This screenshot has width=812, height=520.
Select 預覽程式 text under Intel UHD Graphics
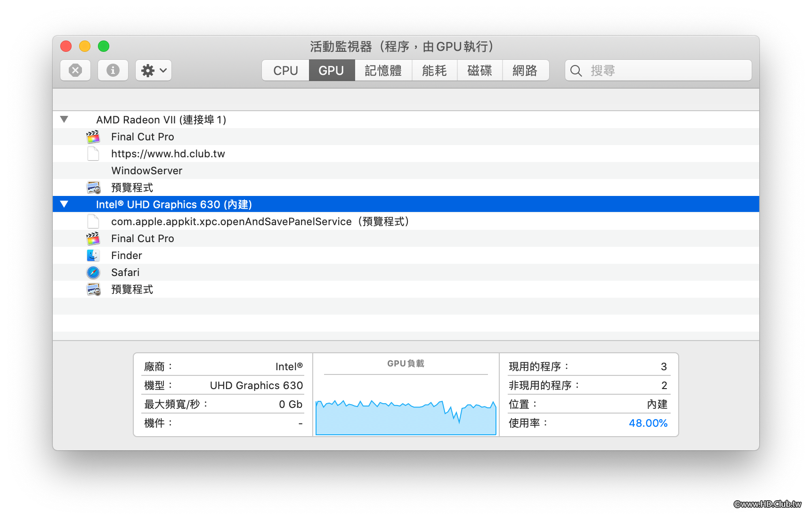(x=132, y=289)
